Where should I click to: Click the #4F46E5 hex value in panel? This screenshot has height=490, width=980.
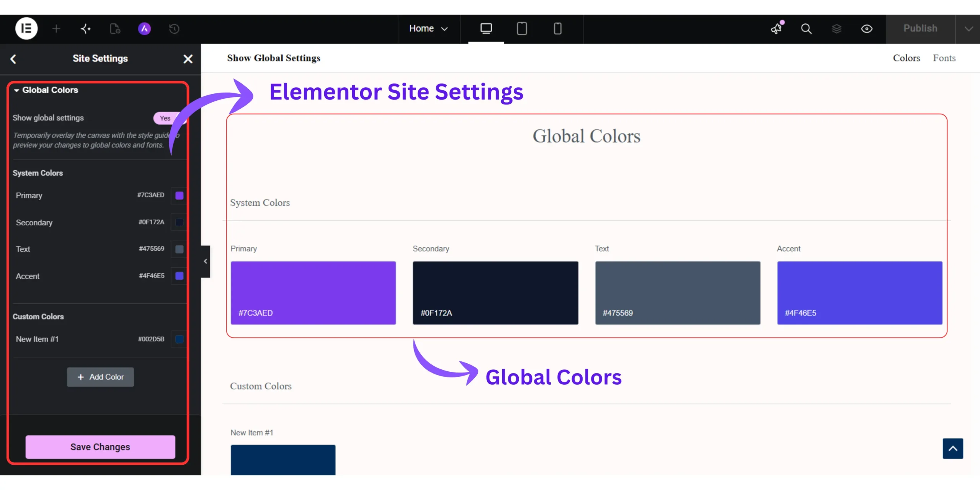152,276
